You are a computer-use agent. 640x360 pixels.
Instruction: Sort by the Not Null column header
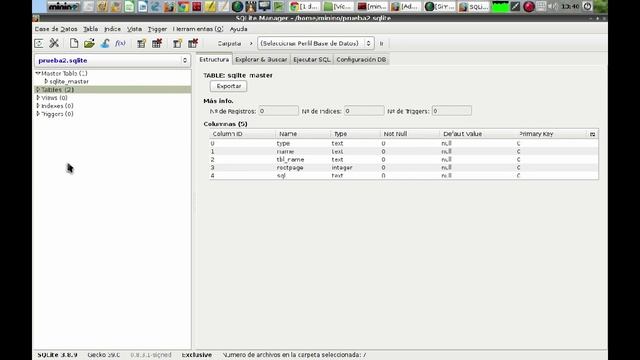point(410,134)
